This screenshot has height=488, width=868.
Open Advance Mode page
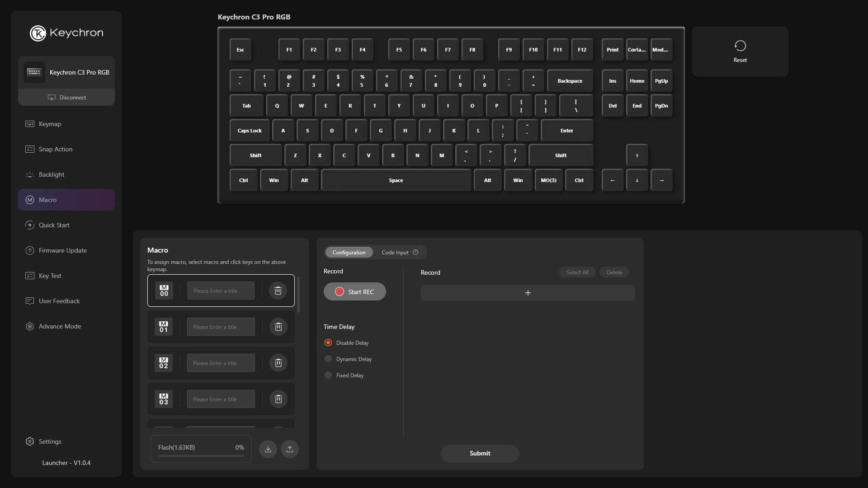(66, 326)
